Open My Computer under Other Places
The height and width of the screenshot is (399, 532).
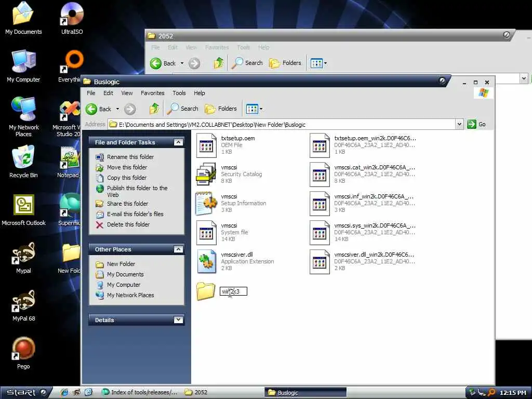click(124, 285)
